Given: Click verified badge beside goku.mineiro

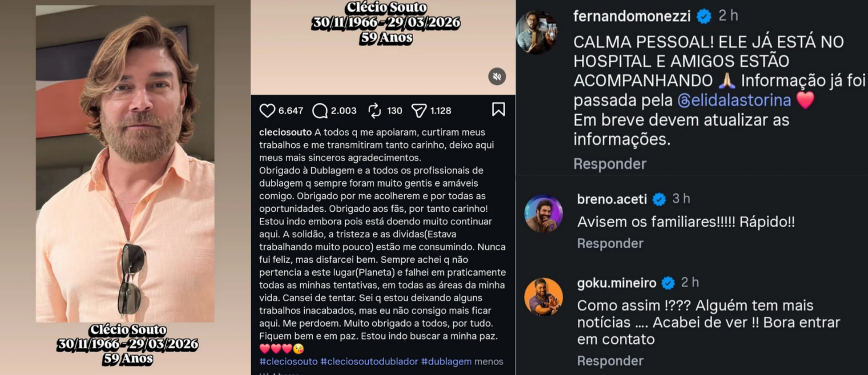Looking at the screenshot, I should [x=668, y=283].
